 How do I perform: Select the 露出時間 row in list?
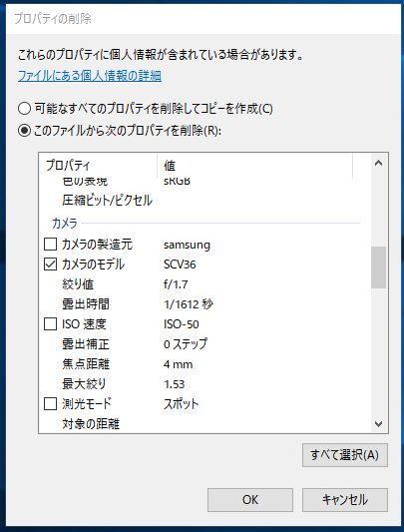[x=204, y=304]
